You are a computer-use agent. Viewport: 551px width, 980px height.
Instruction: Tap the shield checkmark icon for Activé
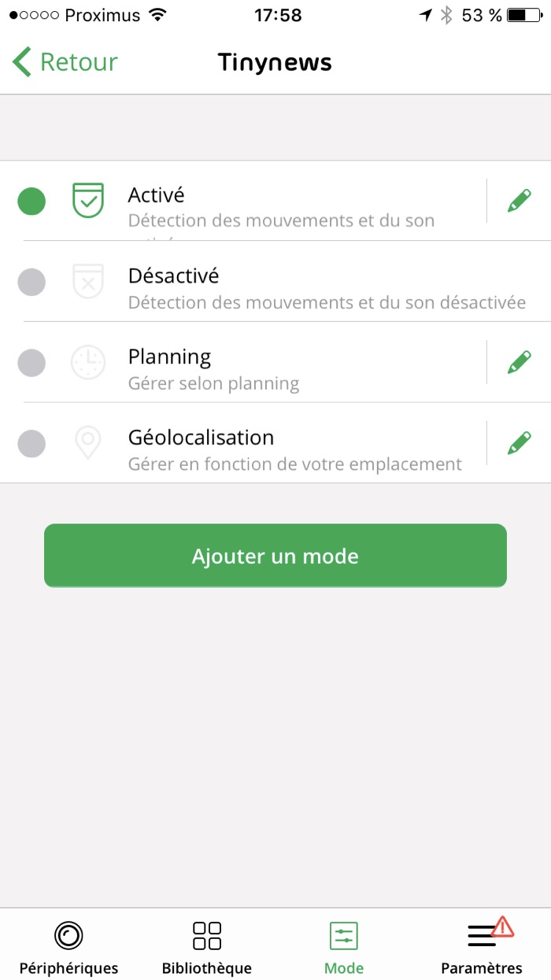coord(88,201)
